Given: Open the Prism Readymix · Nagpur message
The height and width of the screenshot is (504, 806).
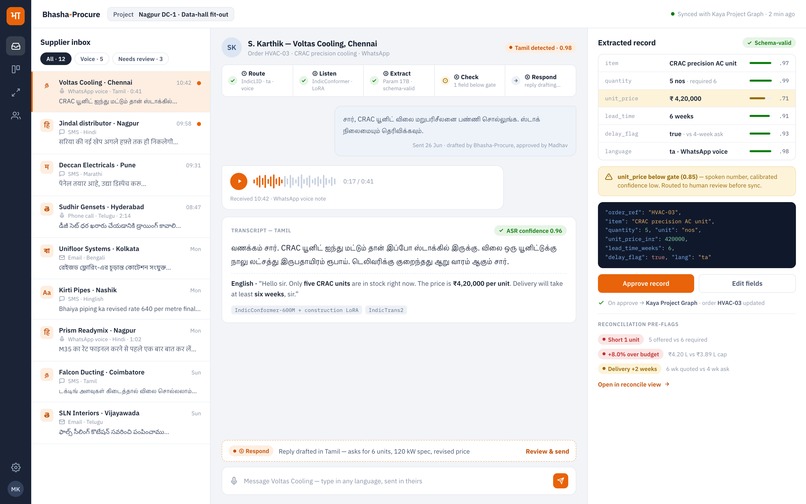Looking at the screenshot, I should coord(121,340).
